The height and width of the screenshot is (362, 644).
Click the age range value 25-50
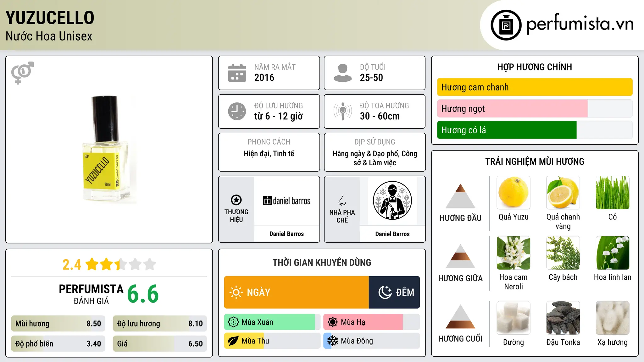coord(371,78)
